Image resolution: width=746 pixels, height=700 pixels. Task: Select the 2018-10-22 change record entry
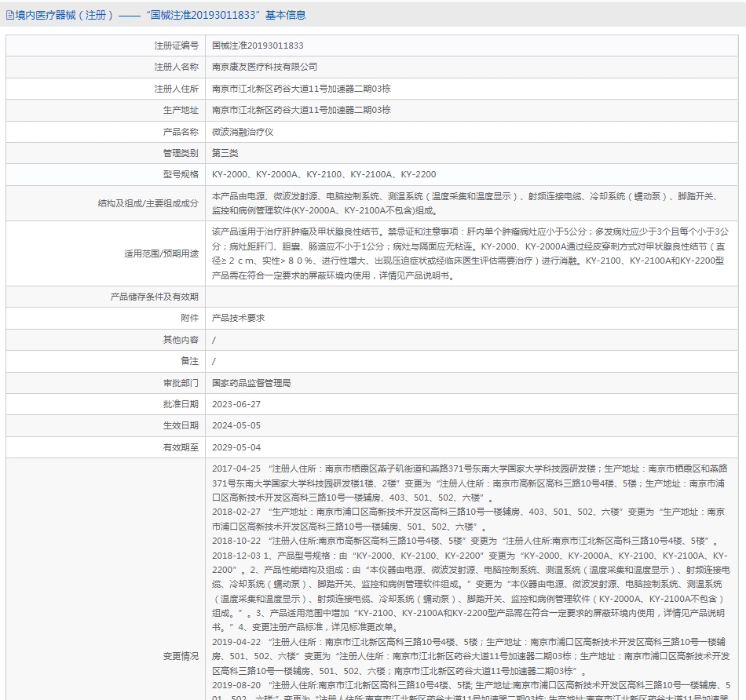pos(465,541)
